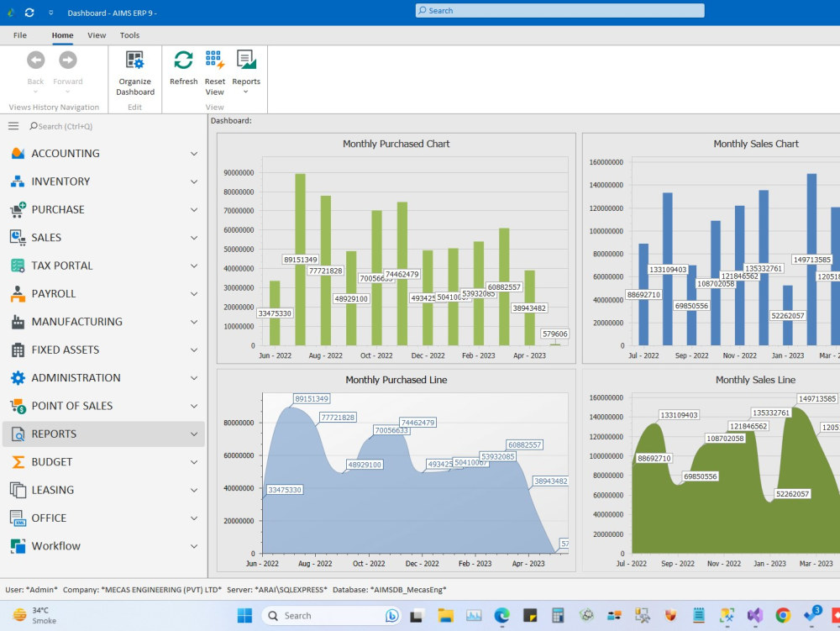The width and height of the screenshot is (840, 631).
Task: Click the title bar Search field
Action: point(559,11)
